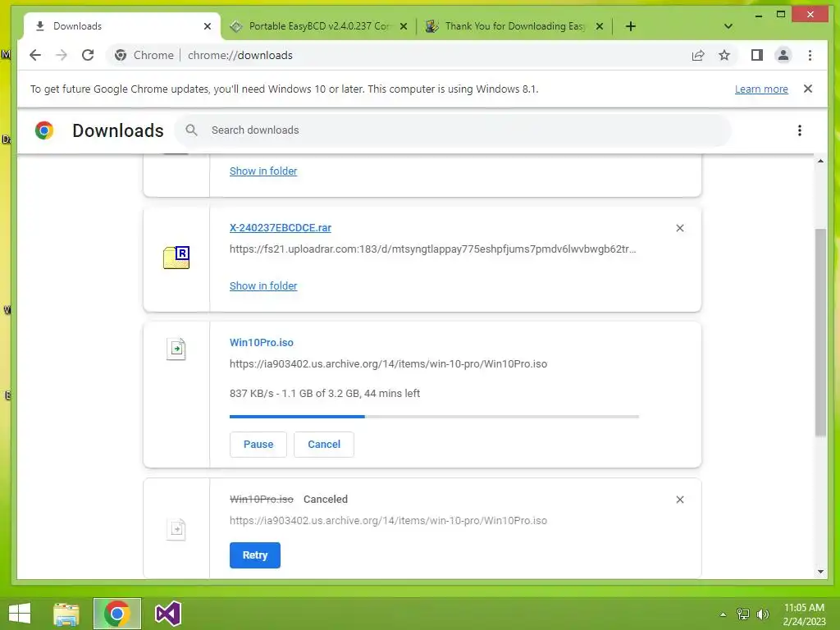Click the Chrome site info icon in address bar
The width and height of the screenshot is (840, 630).
tap(121, 55)
